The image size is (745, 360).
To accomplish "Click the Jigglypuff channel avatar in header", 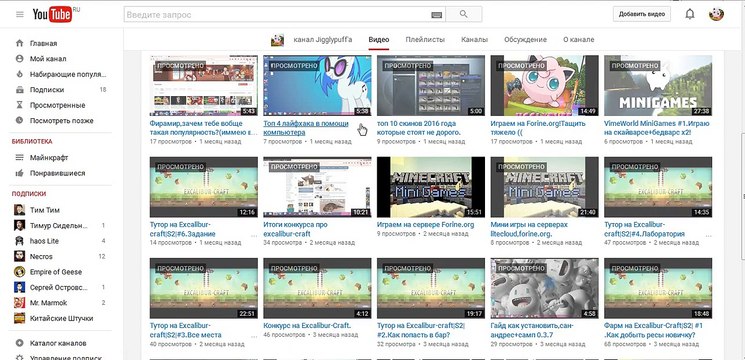I will click(x=277, y=40).
